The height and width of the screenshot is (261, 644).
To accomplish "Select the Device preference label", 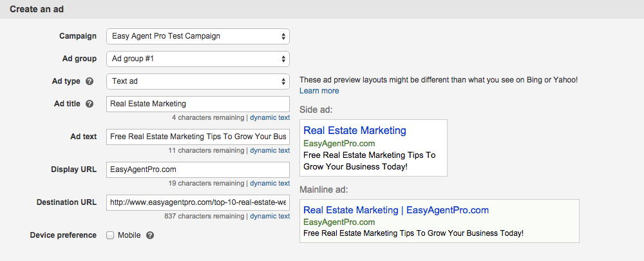I will [63, 235].
